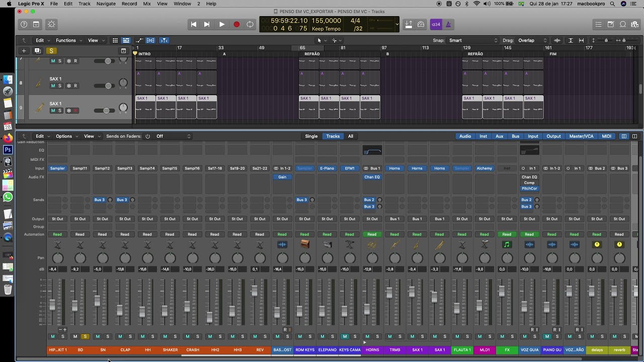The image size is (644, 362).
Task: Open the Mixer Options menu
Action: (x=66, y=136)
